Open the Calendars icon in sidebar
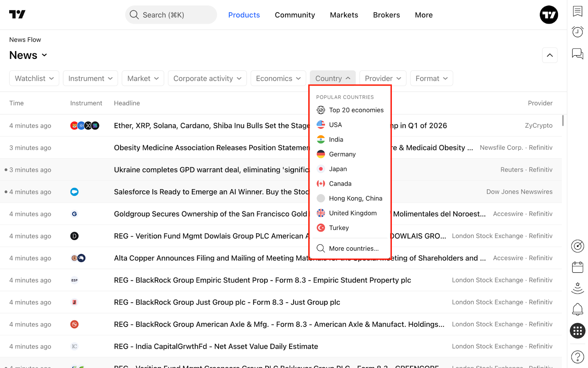The height and width of the screenshot is (368, 588). (x=578, y=267)
